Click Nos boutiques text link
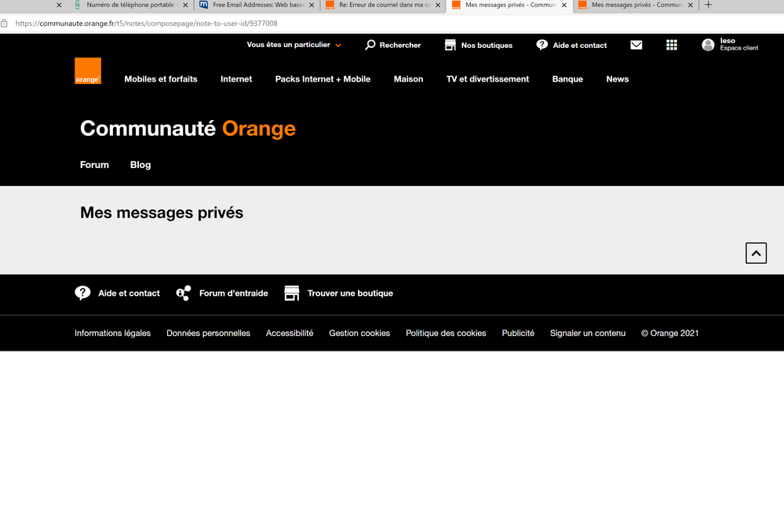This screenshot has width=784, height=532. (x=487, y=45)
